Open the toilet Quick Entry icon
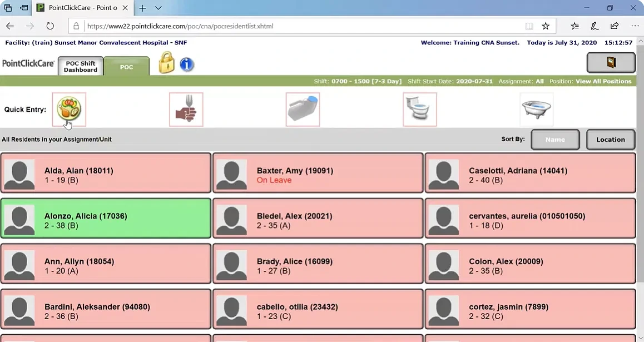Screen dimensions: 644x342 tap(420, 109)
